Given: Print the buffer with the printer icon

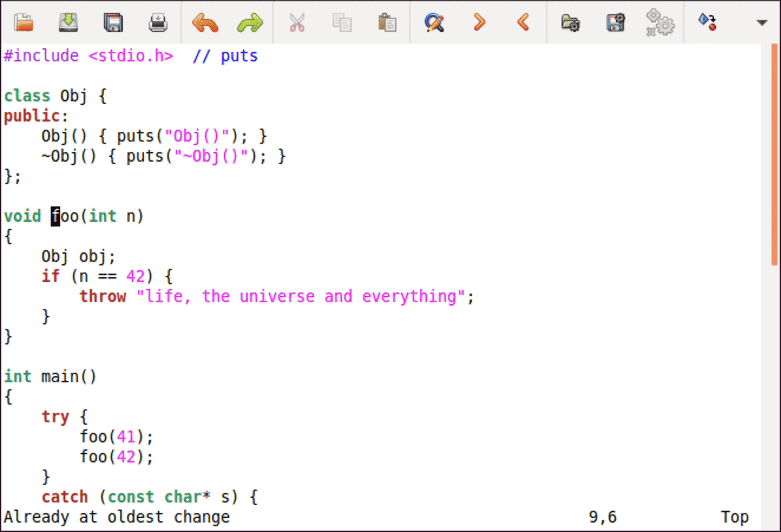Looking at the screenshot, I should coord(157,22).
